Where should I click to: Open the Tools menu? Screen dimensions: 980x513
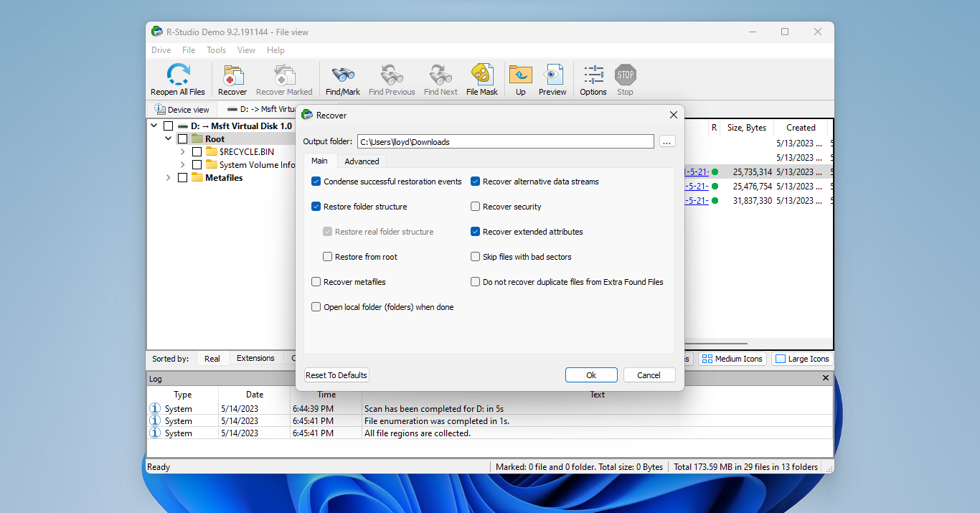217,50
